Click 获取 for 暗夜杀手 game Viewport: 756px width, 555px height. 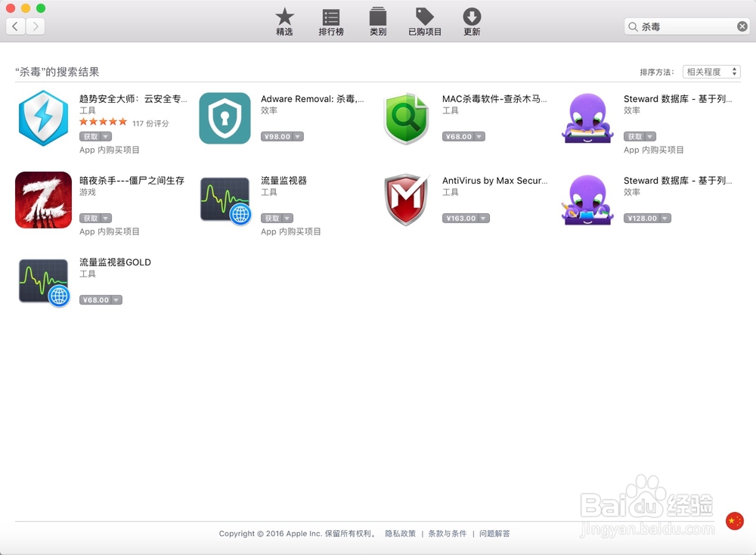90,218
